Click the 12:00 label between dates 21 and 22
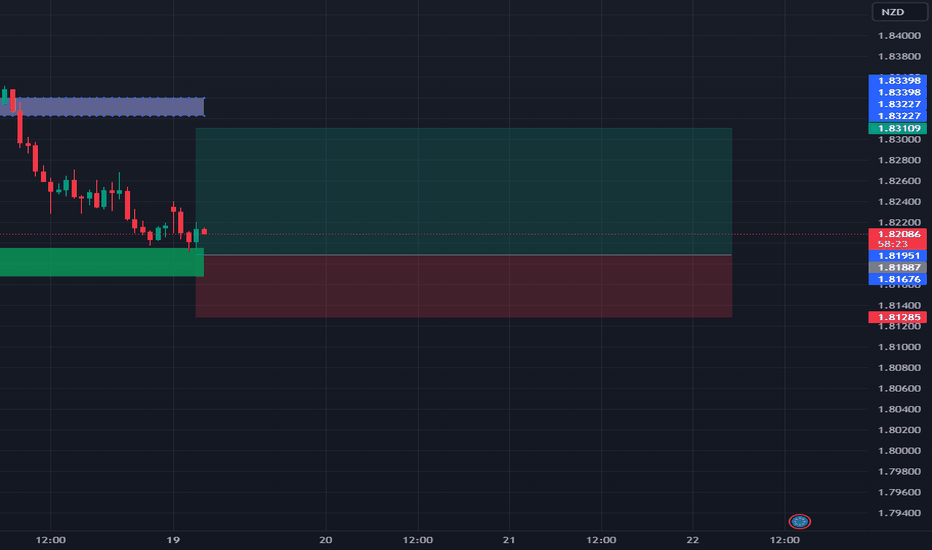 click(601, 540)
